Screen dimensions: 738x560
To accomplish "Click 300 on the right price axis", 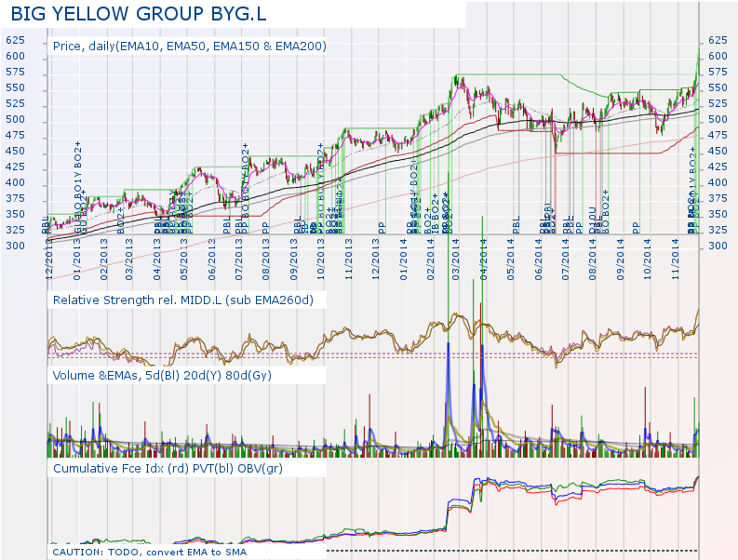I will coord(718,246).
